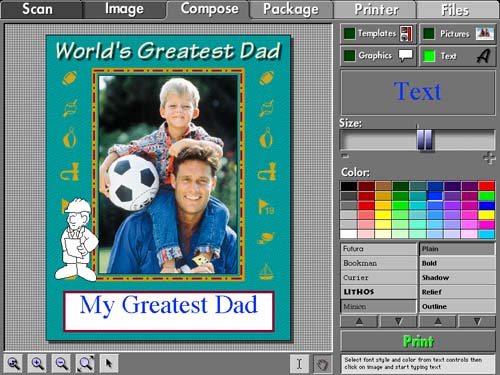
Task: Pick the white swatch in the bottom-left corner
Action: 349,234
